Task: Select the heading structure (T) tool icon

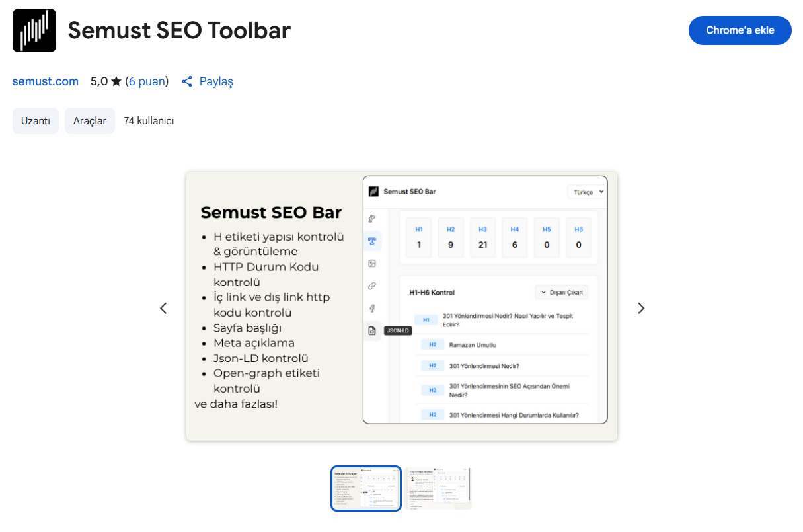Action: [372, 241]
